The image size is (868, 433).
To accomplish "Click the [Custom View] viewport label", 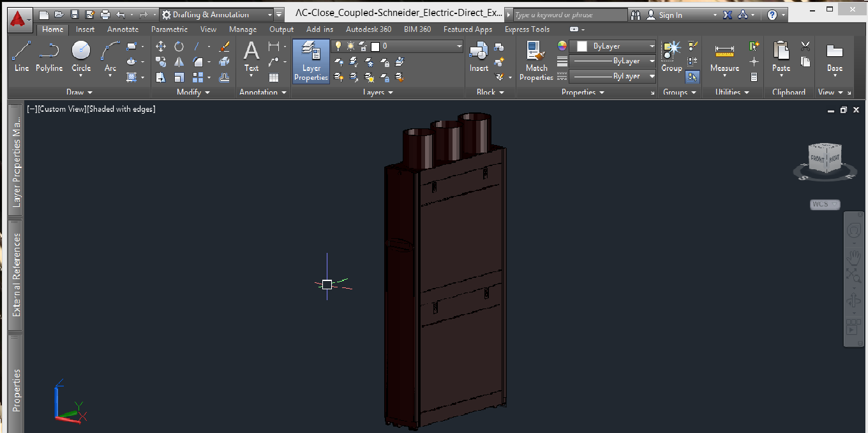I will (x=61, y=109).
